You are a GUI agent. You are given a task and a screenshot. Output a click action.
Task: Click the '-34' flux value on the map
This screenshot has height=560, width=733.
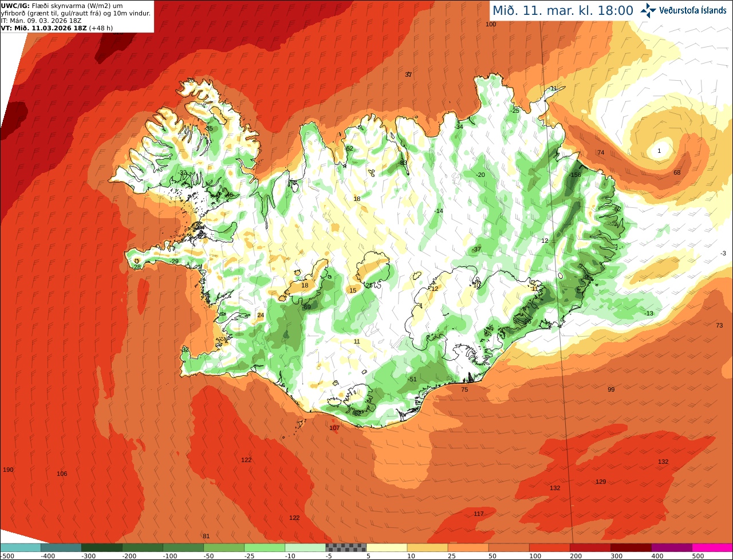click(x=458, y=127)
